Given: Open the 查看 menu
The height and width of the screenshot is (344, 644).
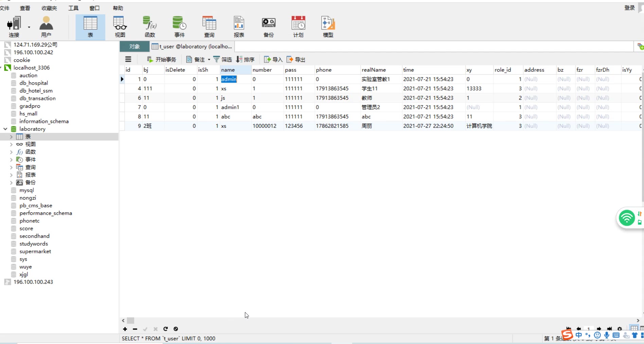Looking at the screenshot, I should [x=25, y=8].
